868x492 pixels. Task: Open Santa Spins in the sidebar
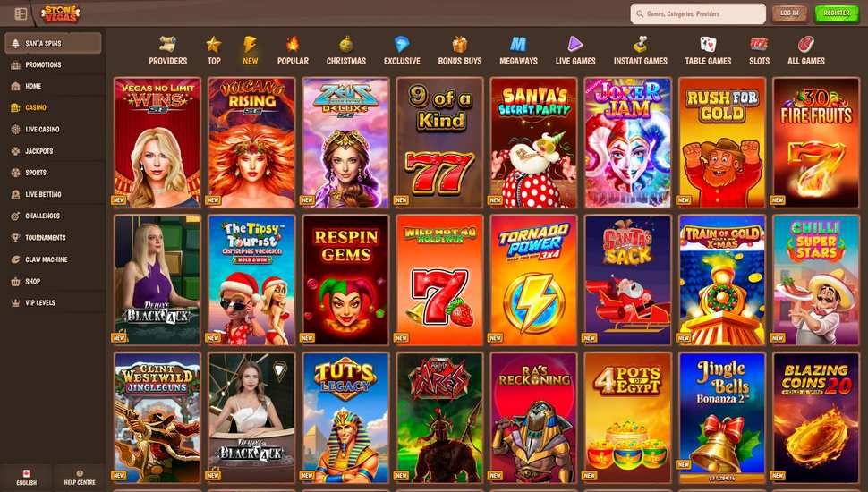point(53,43)
